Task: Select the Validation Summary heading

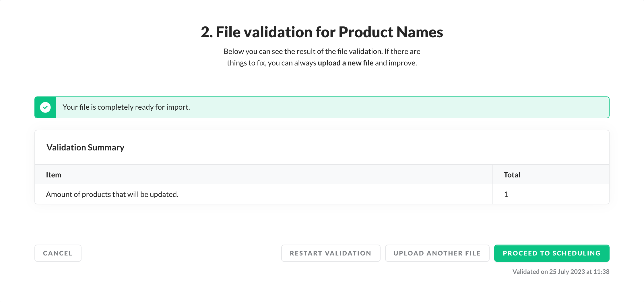Action: tap(85, 147)
